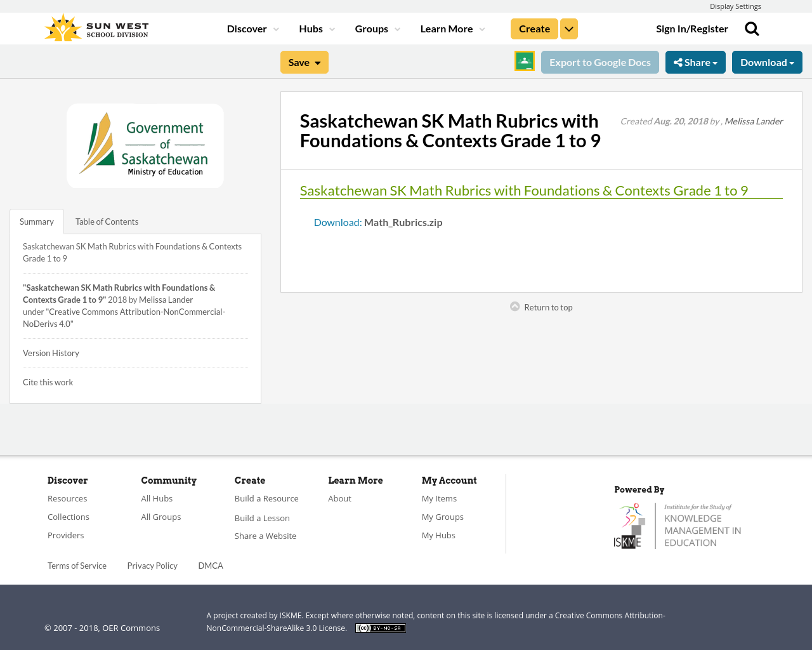The width and height of the screenshot is (812, 650).
Task: Select the Summary tab
Action: coord(36,221)
